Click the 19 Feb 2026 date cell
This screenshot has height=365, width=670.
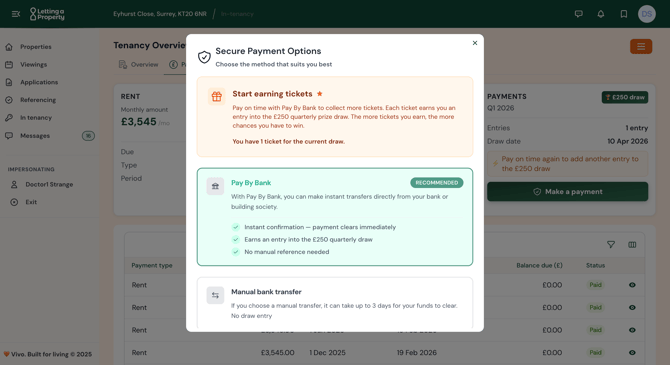point(417,353)
